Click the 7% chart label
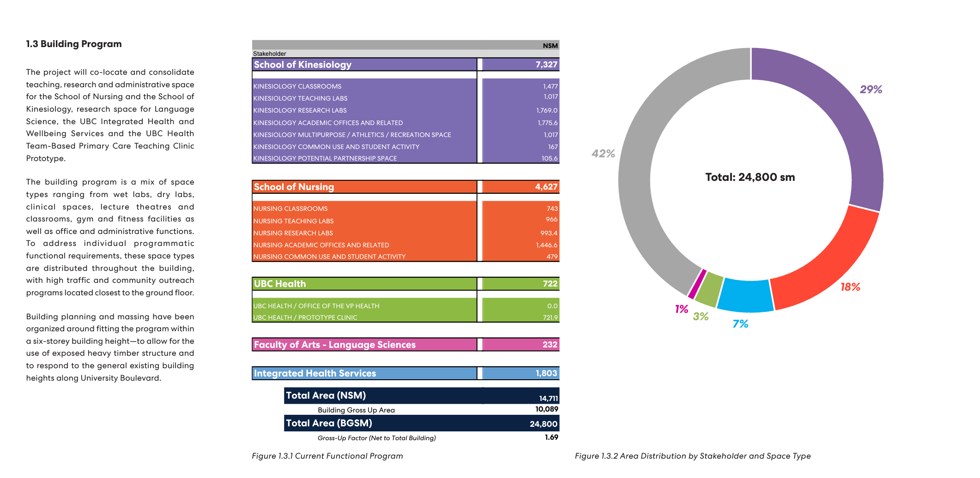The height and width of the screenshot is (478, 980). pyautogui.click(x=740, y=324)
